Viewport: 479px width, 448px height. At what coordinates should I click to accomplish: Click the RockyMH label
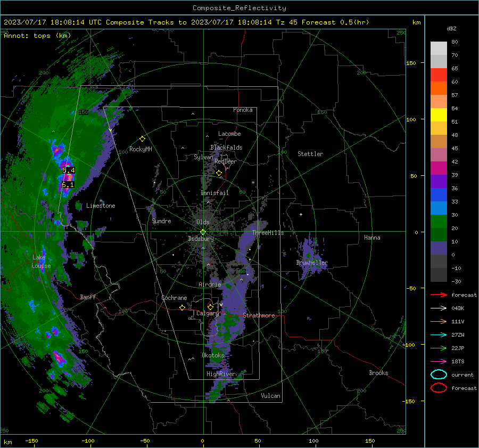(x=141, y=149)
